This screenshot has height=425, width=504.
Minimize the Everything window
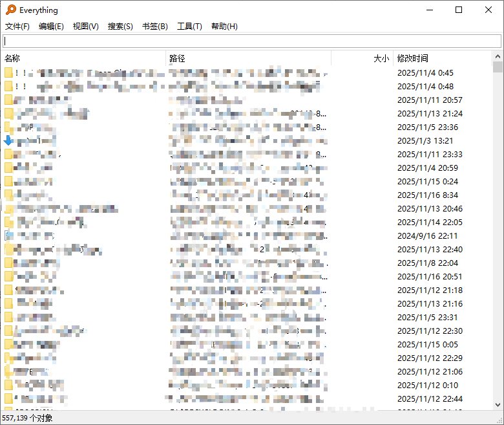point(430,10)
